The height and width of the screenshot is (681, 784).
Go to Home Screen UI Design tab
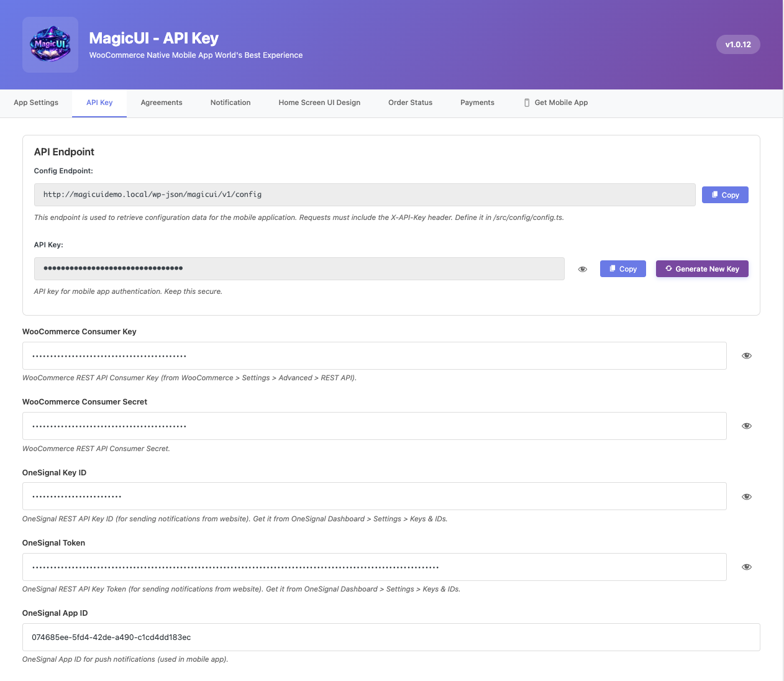click(x=319, y=103)
